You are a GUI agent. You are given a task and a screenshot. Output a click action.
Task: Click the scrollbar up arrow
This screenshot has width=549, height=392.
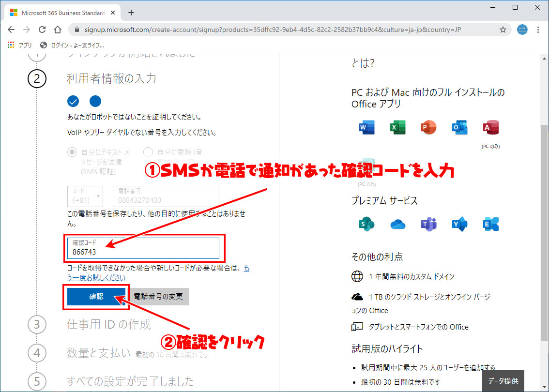(x=545, y=59)
